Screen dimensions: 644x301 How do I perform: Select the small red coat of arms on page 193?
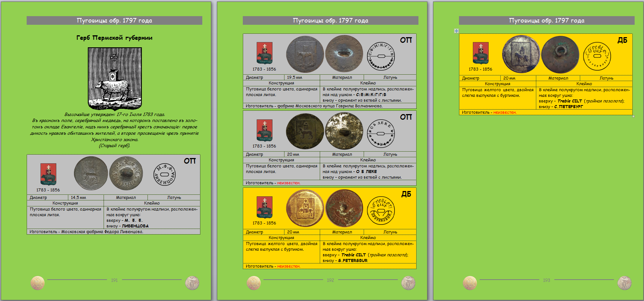[x=480, y=53]
